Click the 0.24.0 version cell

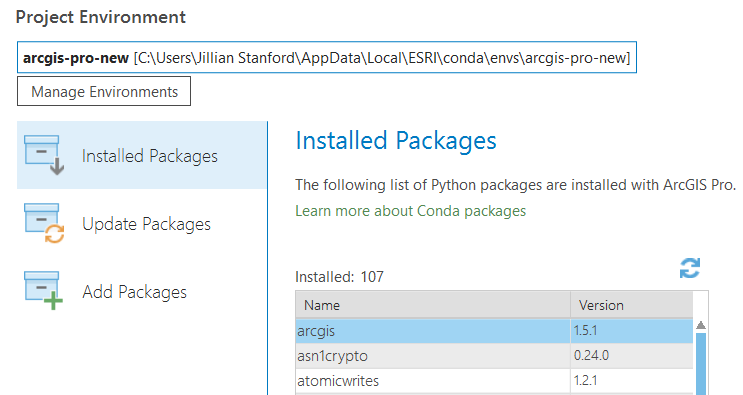631,356
